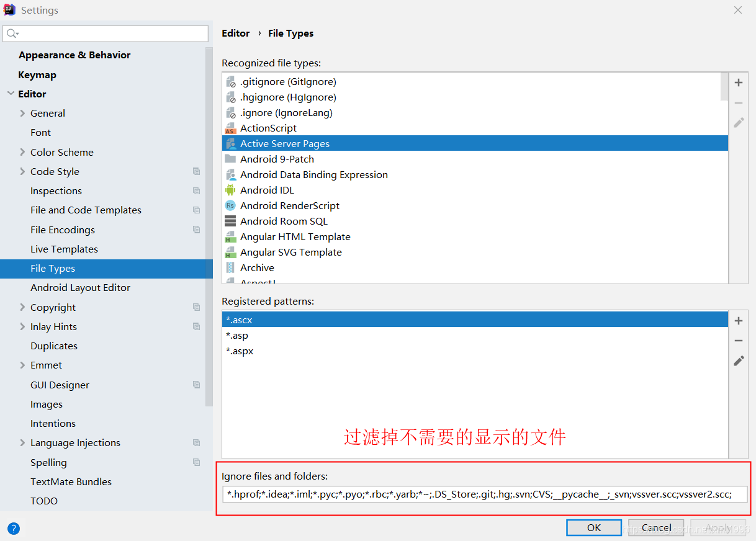Click the .gitignore file type icon
Screen dimensions: 756x541
click(x=230, y=81)
